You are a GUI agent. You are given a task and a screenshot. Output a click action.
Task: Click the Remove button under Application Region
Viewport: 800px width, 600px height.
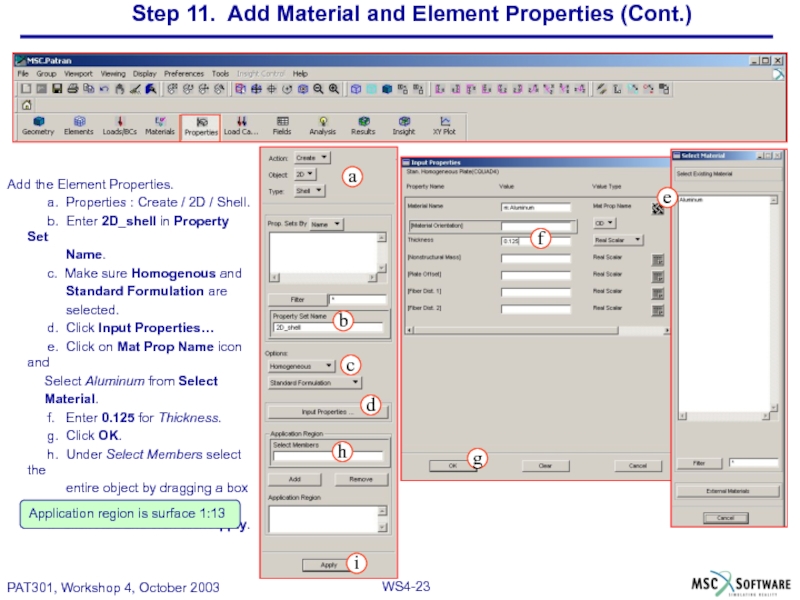coord(361,480)
